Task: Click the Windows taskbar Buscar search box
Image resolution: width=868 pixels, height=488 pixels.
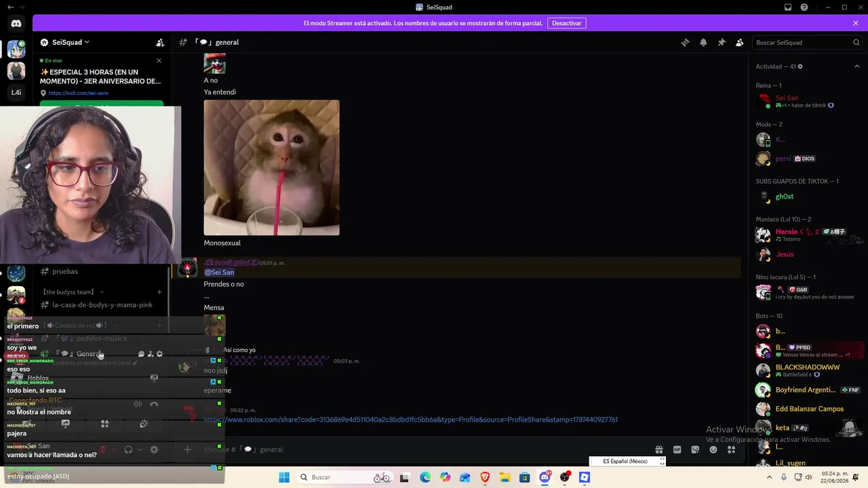Action: pyautogui.click(x=347, y=477)
